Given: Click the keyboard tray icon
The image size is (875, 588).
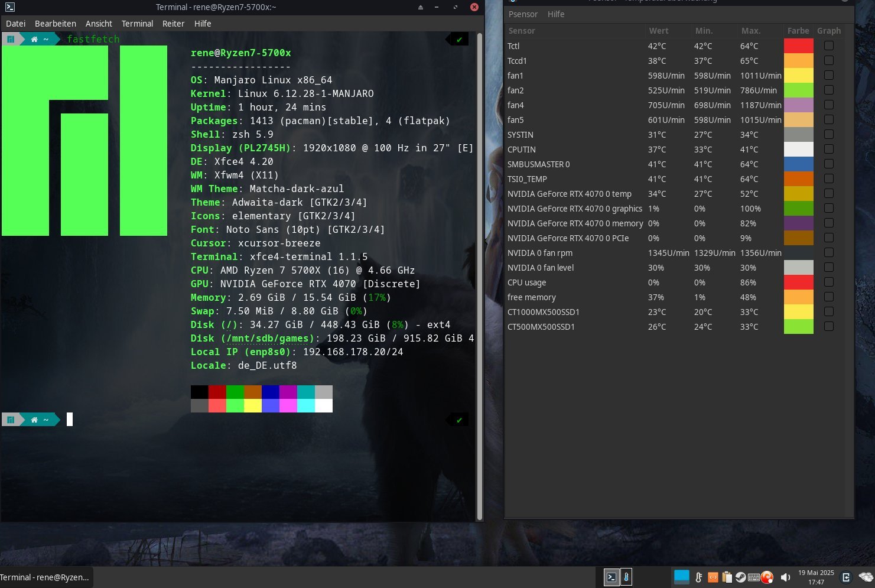Looking at the screenshot, I should point(754,577).
